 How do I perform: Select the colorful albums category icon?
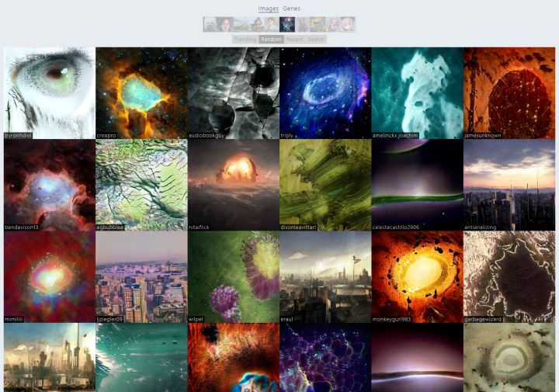318,25
